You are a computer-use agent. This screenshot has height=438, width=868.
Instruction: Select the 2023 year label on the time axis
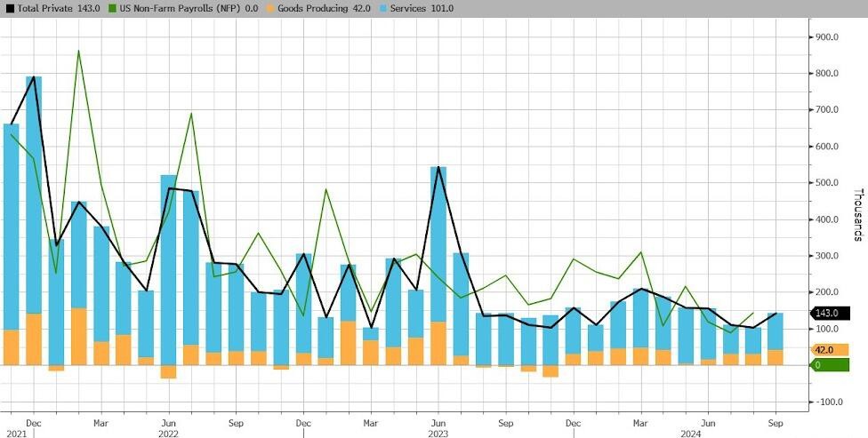pyautogui.click(x=438, y=433)
